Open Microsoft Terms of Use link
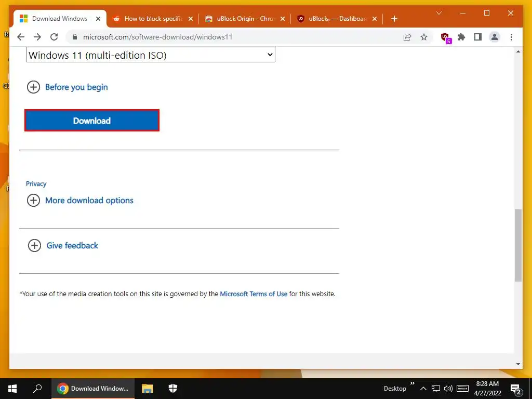532x399 pixels. pyautogui.click(x=254, y=294)
